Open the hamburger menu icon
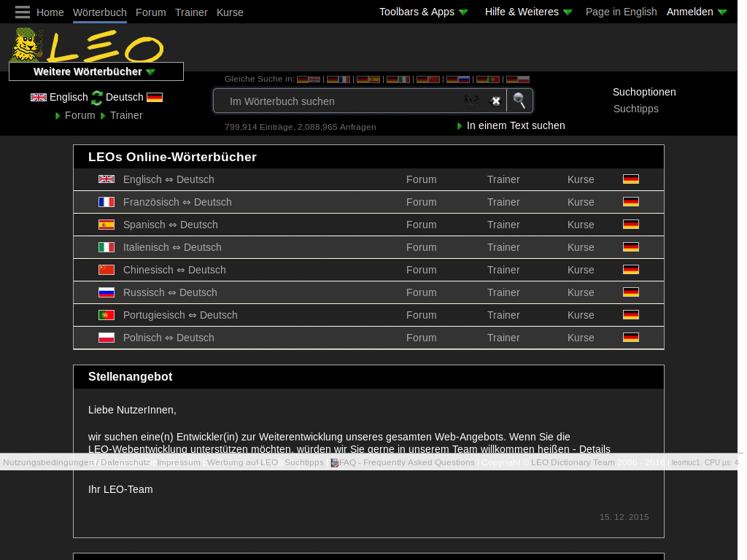The height and width of the screenshot is (560, 747). click(23, 12)
